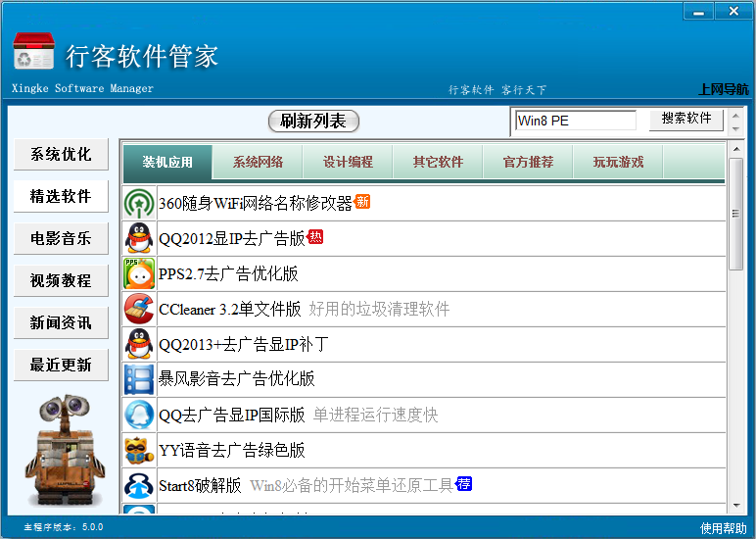Click the 360随身WiFi green antenna icon
Viewport: 756px width, 539px height.
[139, 203]
